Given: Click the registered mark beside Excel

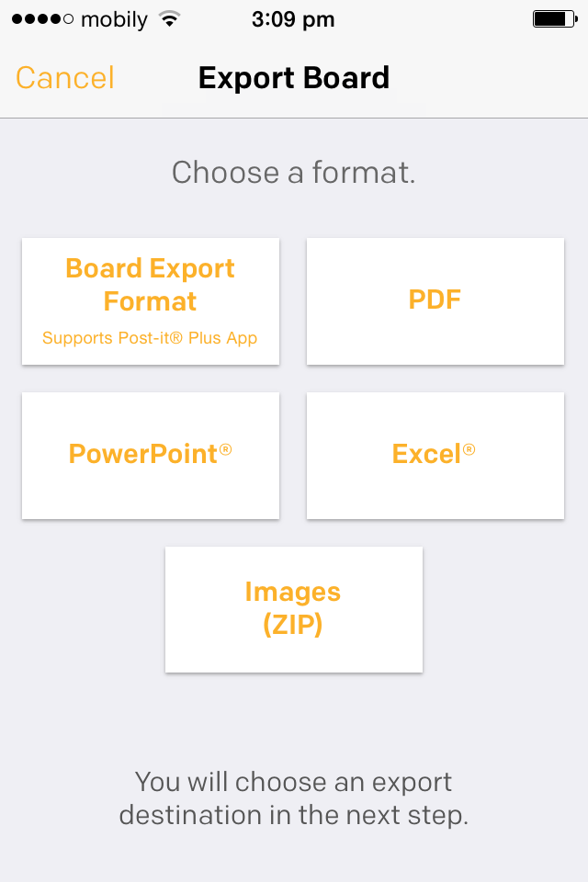Looking at the screenshot, I should pos(469,448).
